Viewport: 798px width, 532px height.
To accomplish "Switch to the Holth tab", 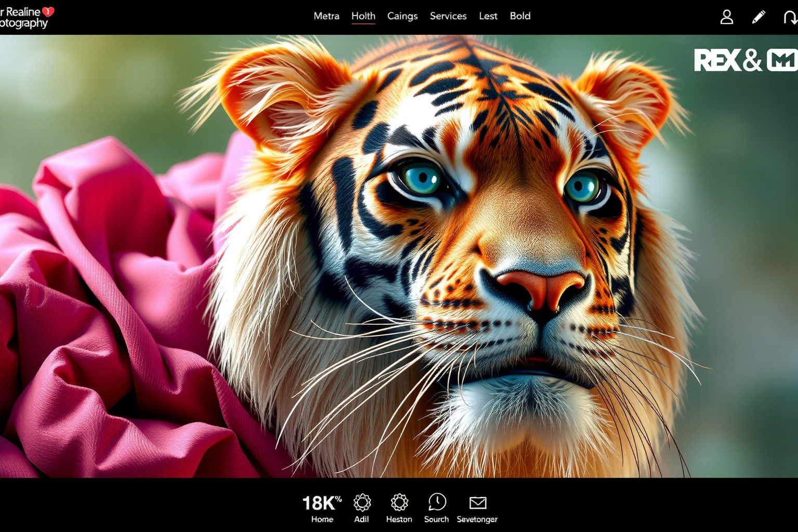I will click(x=363, y=16).
